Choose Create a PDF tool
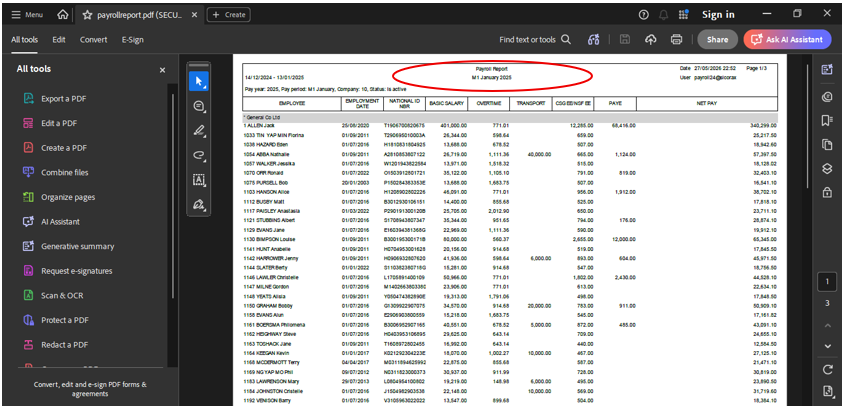The width and height of the screenshot is (844, 407). click(x=64, y=148)
